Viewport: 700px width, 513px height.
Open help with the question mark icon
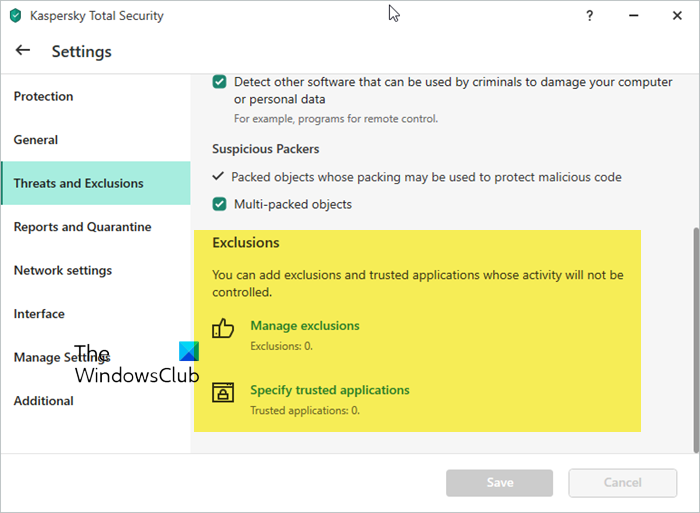point(590,16)
